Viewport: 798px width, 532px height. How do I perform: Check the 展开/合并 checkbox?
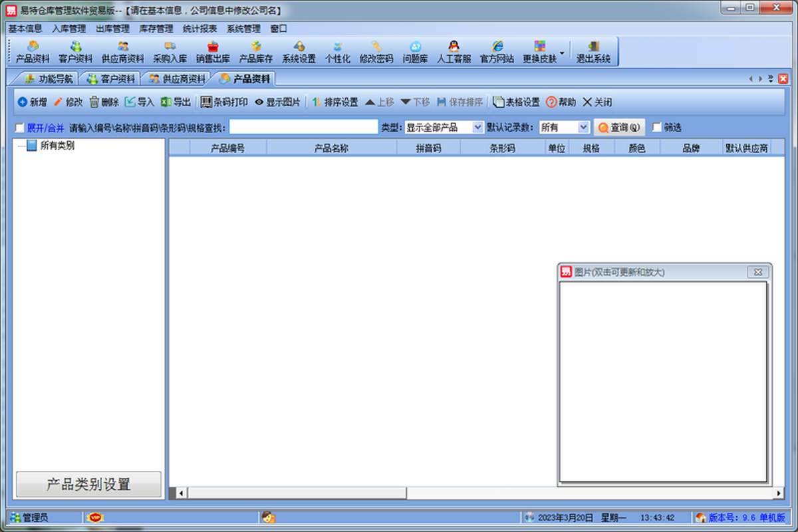(19, 128)
